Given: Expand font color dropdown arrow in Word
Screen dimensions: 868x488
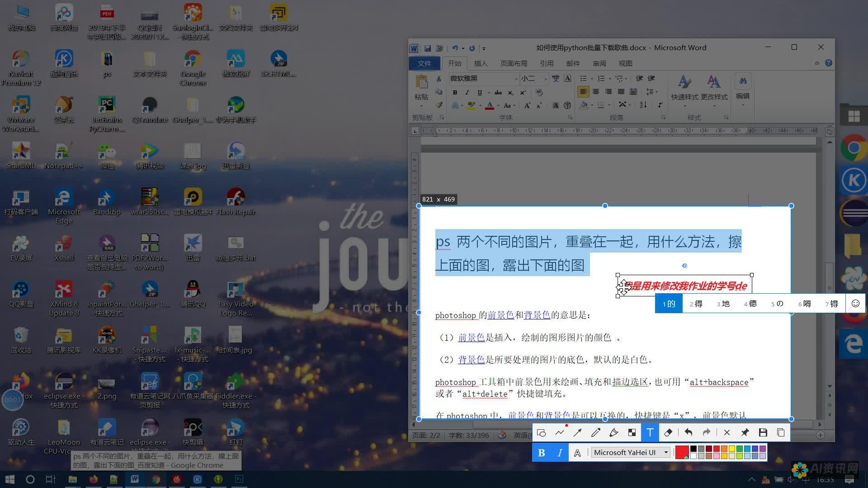Looking at the screenshot, I should point(498,105).
